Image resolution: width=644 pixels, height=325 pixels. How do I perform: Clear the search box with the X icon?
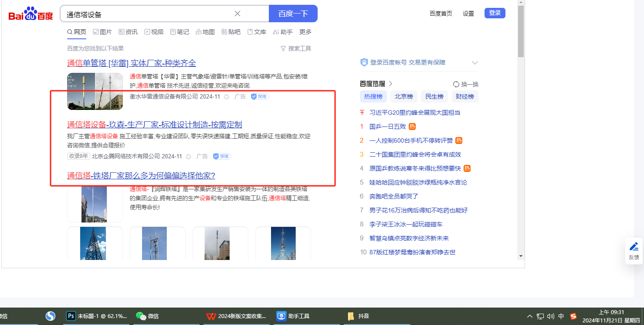click(x=237, y=14)
